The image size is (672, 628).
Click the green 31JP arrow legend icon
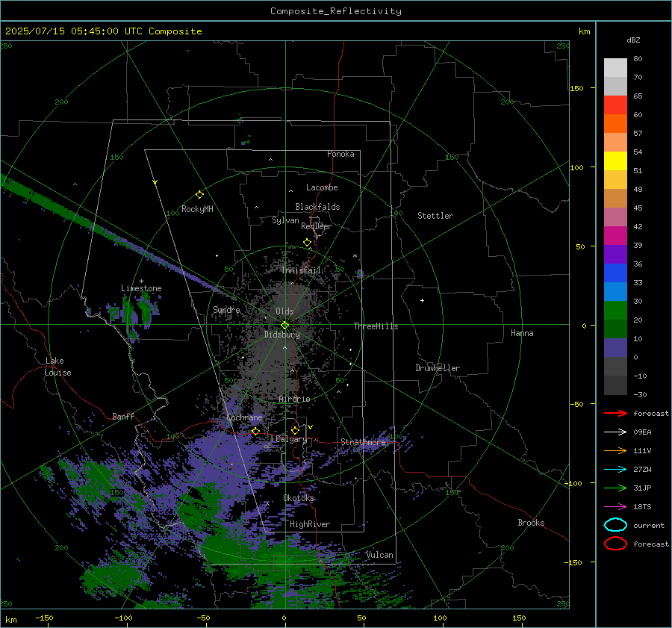615,488
